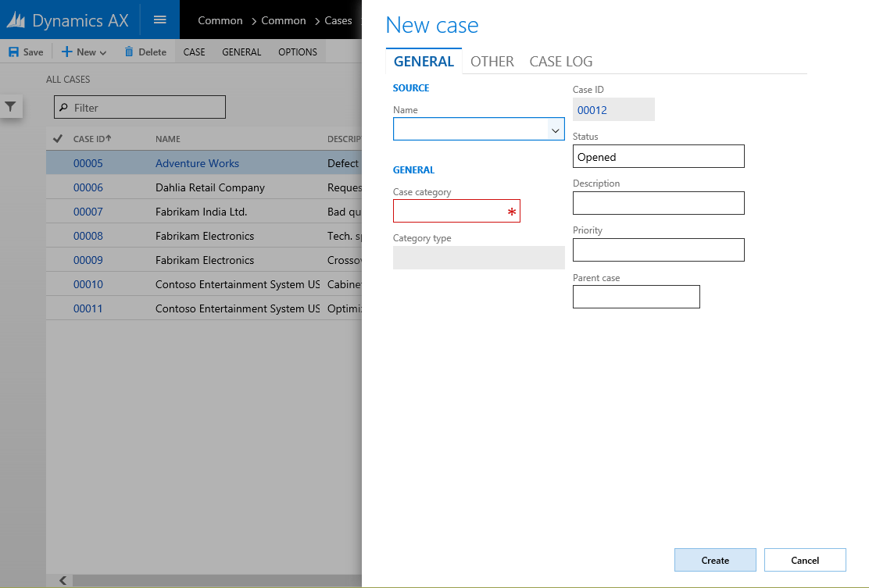Open case 00007 for Fabrikam India Ltd.

pyautogui.click(x=88, y=212)
